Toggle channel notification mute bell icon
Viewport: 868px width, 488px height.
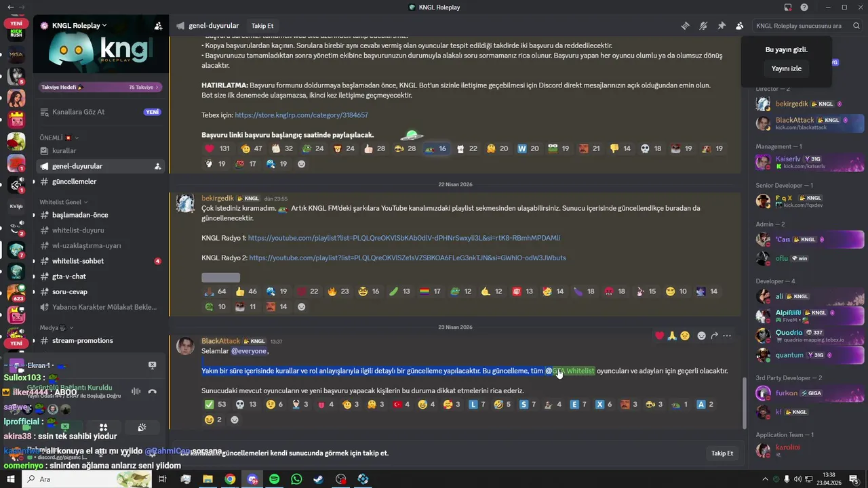703,26
